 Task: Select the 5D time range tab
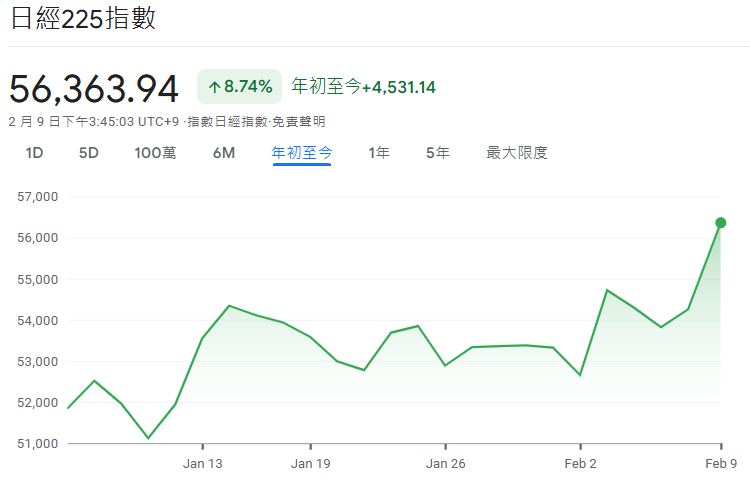click(89, 153)
